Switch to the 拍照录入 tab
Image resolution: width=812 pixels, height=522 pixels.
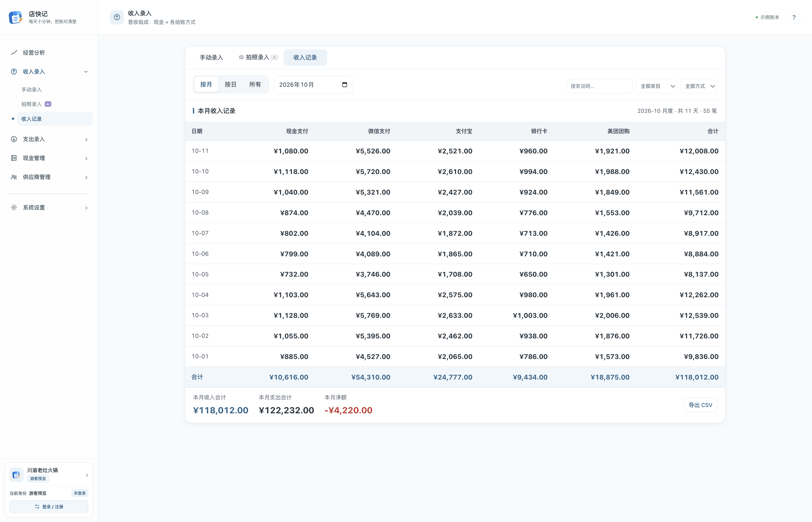(258, 58)
